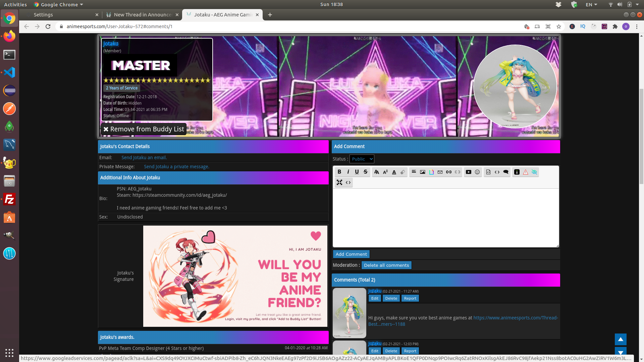Open the Chrome Extensions puzzle icon
The image size is (644, 362).
[x=615, y=26]
